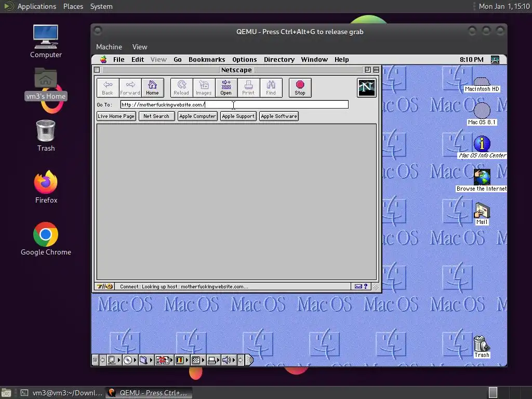Open the Bookmarks menu
This screenshot has height=399, width=532.
click(207, 60)
